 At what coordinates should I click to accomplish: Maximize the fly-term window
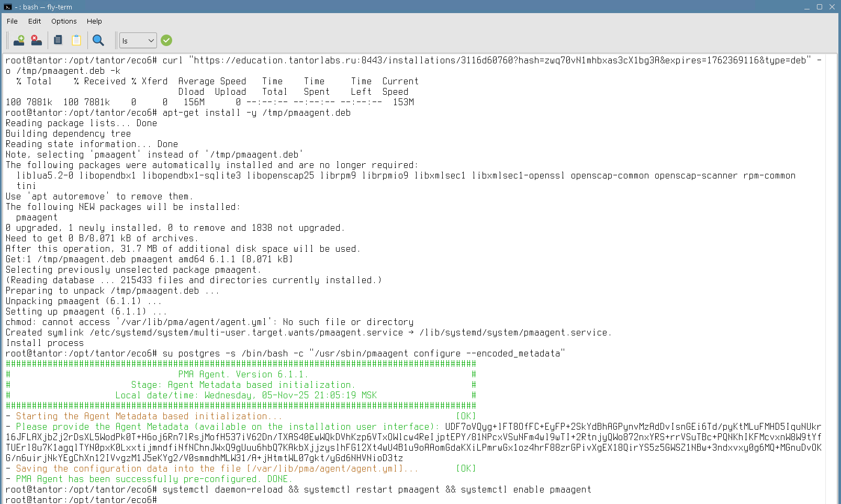coord(819,7)
